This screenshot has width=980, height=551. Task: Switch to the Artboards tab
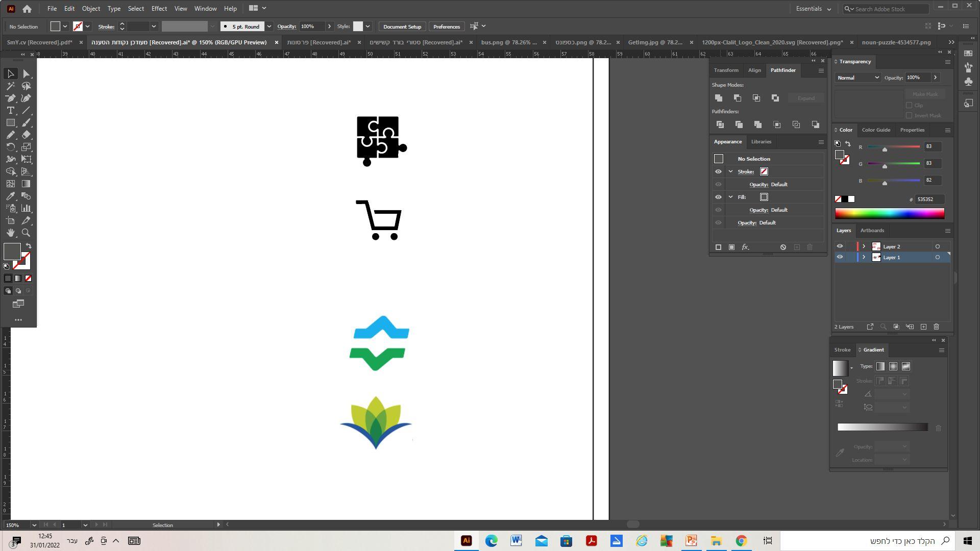click(872, 231)
